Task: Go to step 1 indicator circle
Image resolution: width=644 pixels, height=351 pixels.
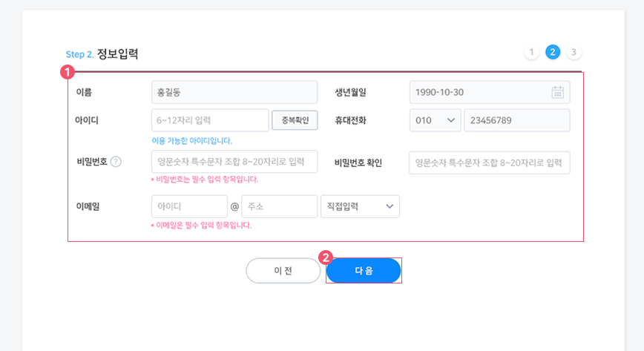Action: pos(531,52)
